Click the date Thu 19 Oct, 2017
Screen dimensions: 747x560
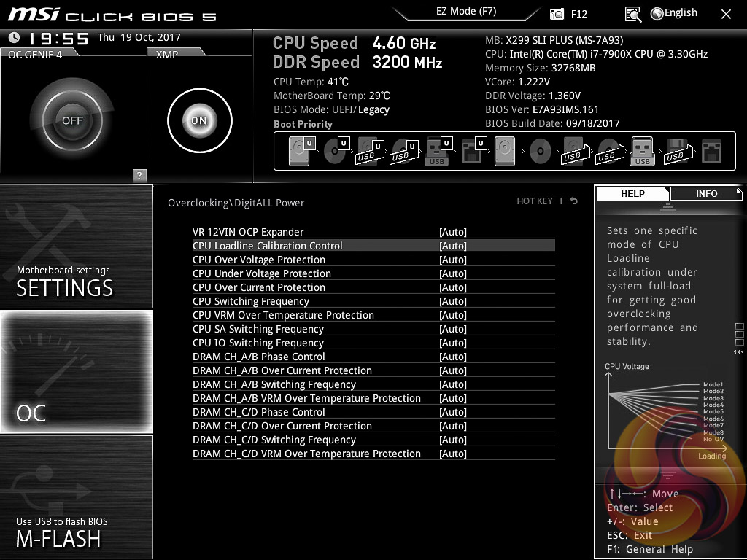coord(139,38)
